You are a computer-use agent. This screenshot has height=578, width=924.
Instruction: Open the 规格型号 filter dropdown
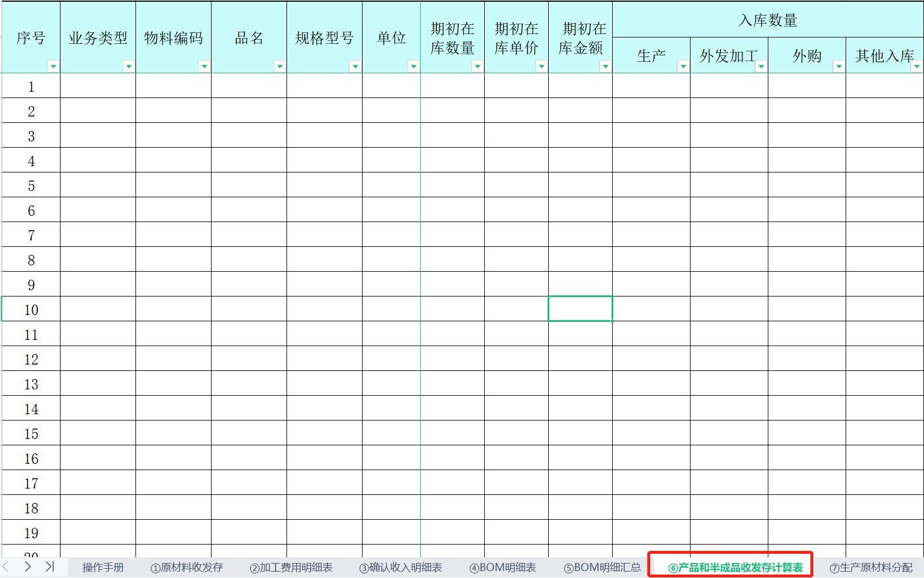(x=355, y=66)
